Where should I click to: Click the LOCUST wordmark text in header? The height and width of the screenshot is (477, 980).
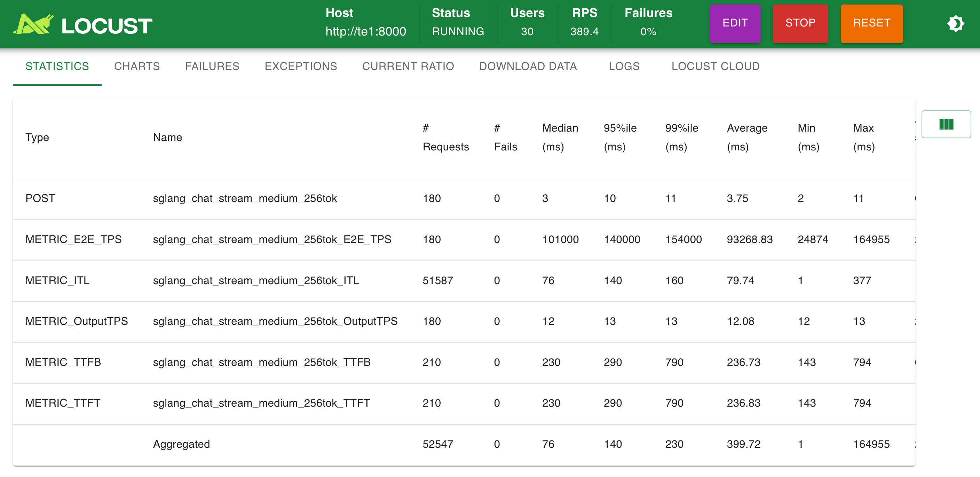107,26
